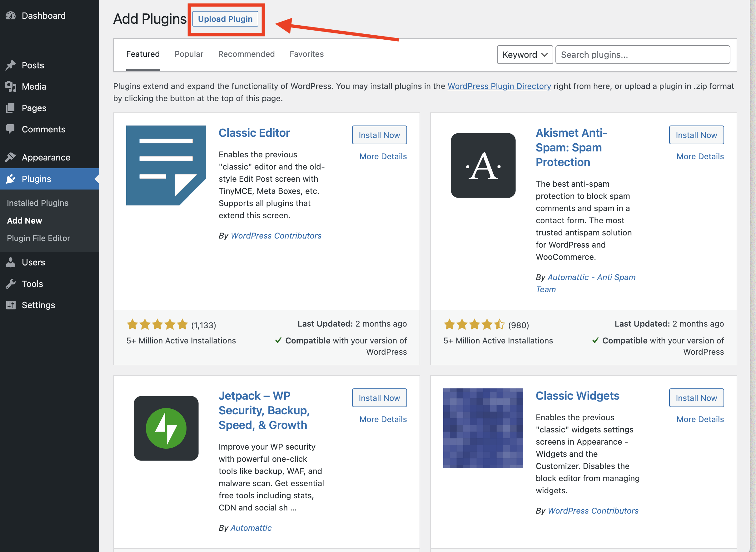
Task: Open the Pages menu label
Action: tap(34, 108)
